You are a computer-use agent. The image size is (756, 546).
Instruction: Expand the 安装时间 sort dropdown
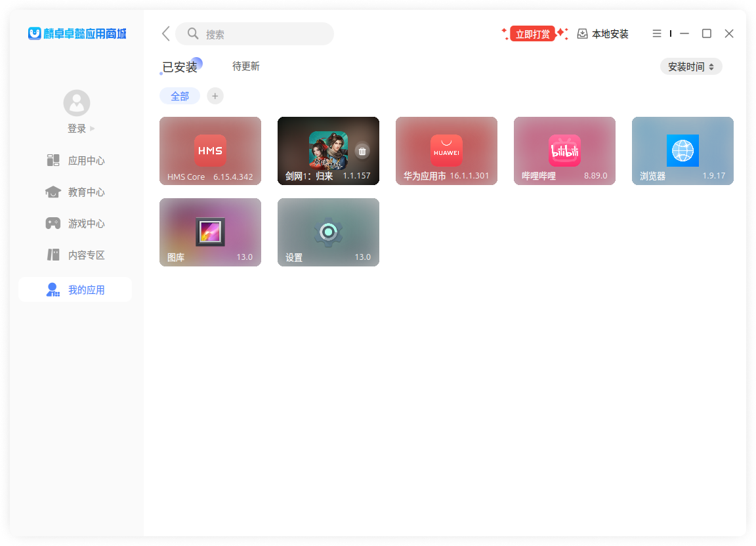pyautogui.click(x=691, y=66)
